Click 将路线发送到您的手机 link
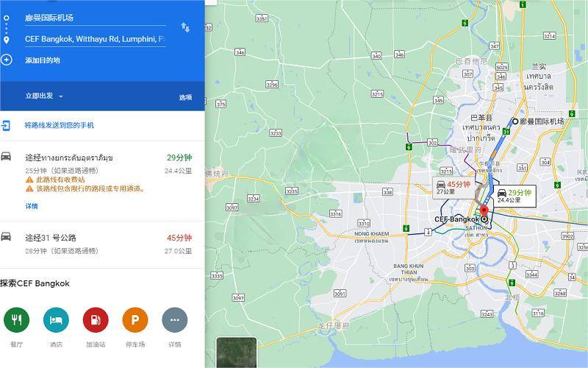This screenshot has width=588, height=368. click(60, 125)
